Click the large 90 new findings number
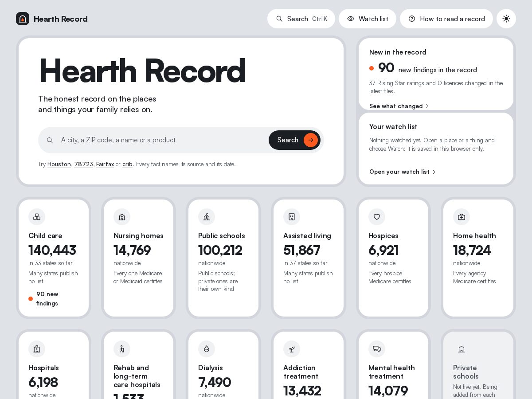Screen dimensions: 532x399 (x=386, y=68)
